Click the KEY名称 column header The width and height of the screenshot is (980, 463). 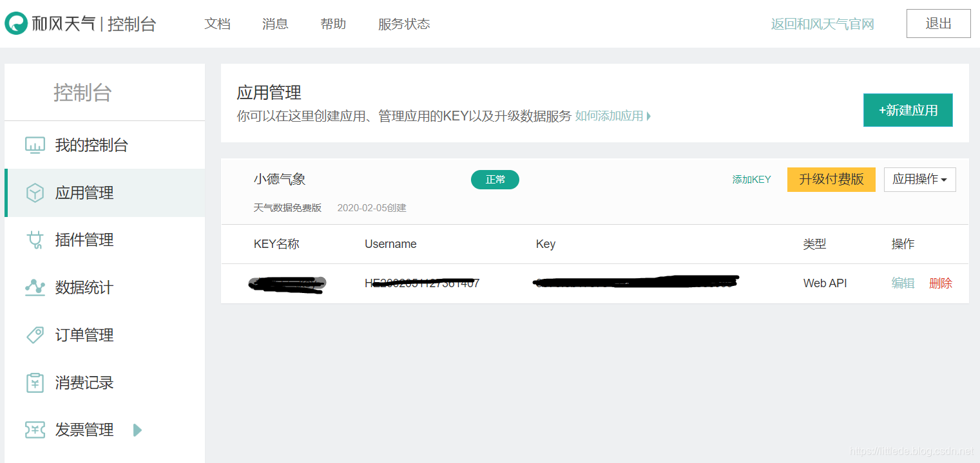(276, 244)
